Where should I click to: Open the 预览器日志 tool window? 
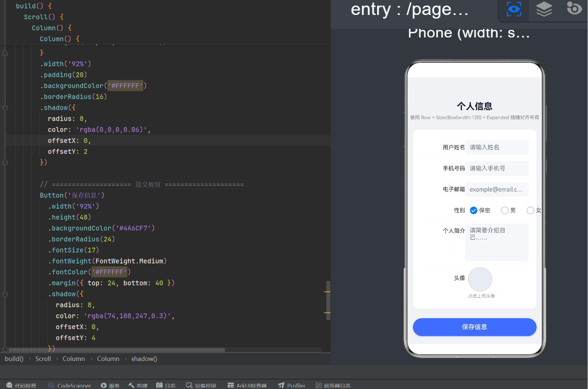coord(333,385)
